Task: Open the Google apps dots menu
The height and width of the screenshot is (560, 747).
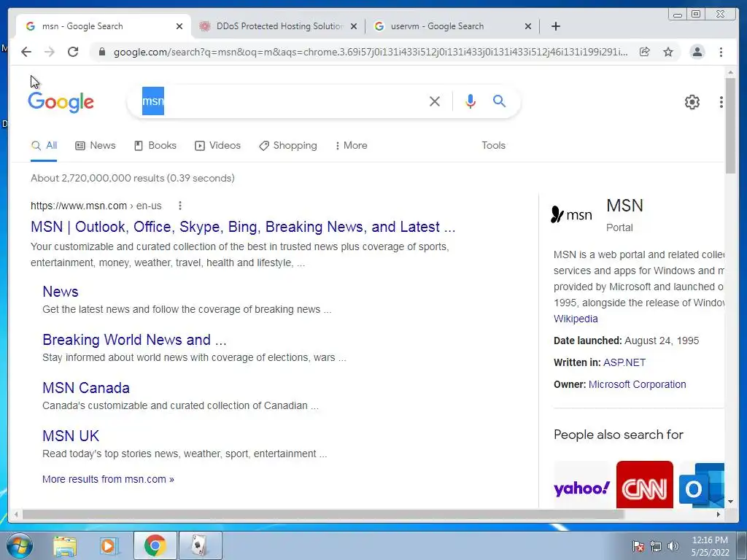Action: pos(721,102)
